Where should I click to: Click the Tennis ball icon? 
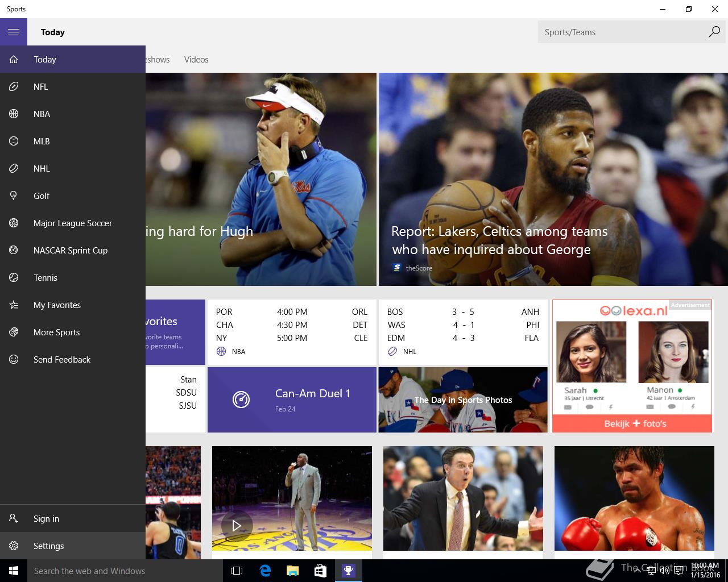click(14, 278)
